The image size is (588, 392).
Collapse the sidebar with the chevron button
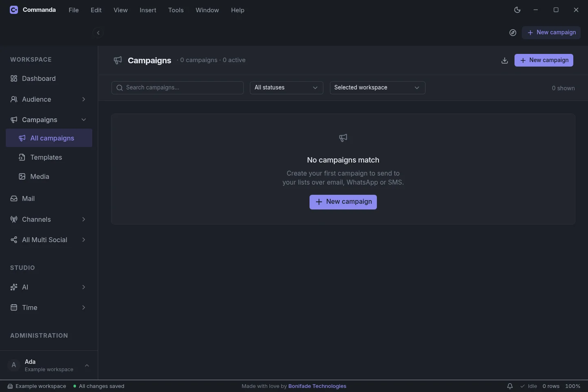[98, 33]
